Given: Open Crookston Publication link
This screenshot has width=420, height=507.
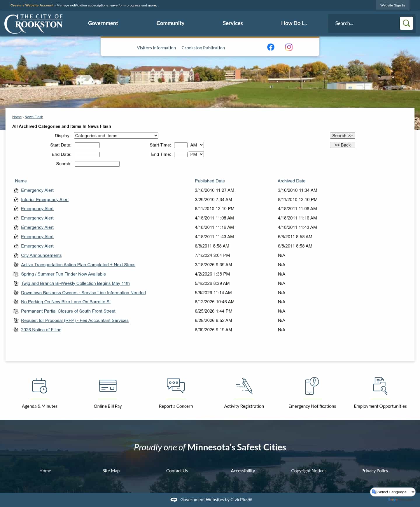Looking at the screenshot, I should [203, 48].
